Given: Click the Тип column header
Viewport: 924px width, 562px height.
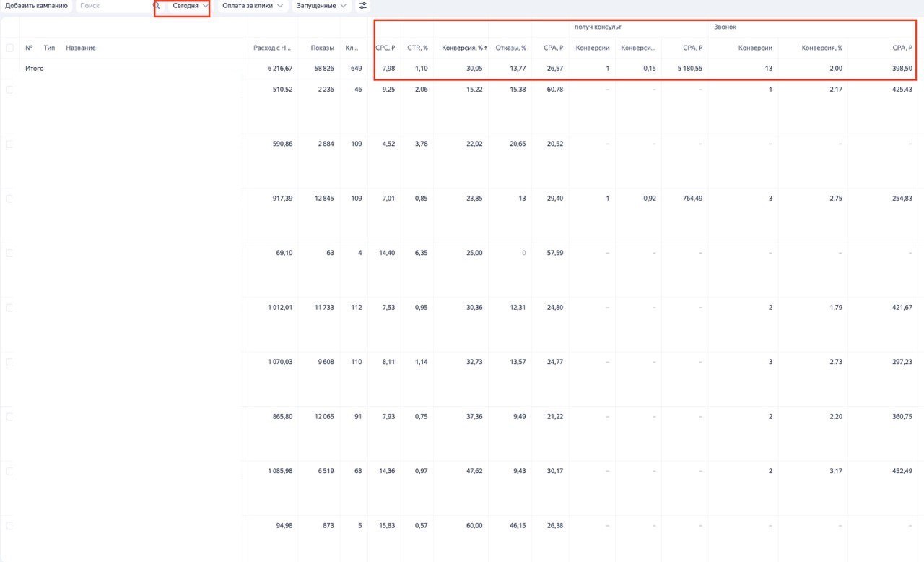Looking at the screenshot, I should (49, 48).
